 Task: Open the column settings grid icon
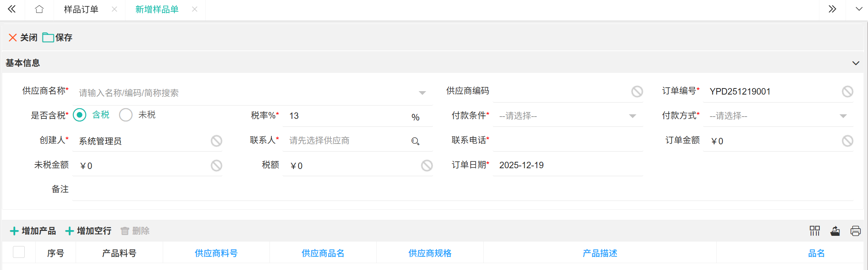814,231
